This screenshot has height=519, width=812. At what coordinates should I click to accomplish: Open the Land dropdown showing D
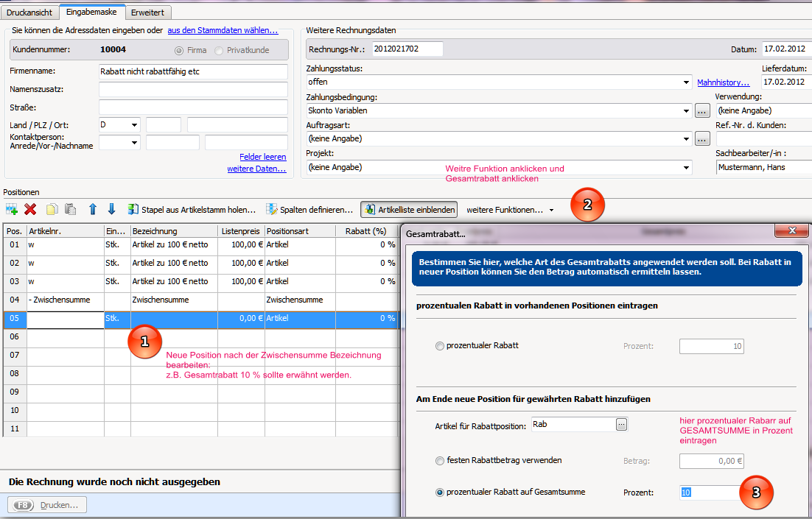point(134,125)
